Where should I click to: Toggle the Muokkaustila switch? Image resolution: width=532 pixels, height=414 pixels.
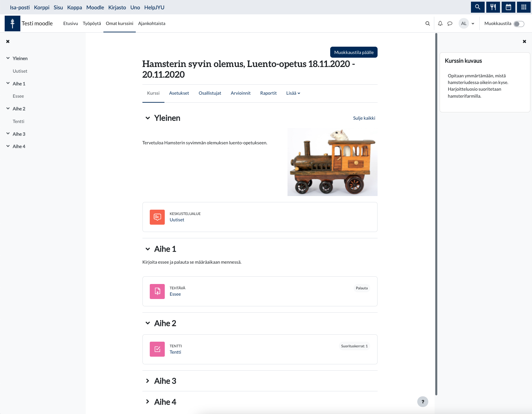pyautogui.click(x=519, y=24)
